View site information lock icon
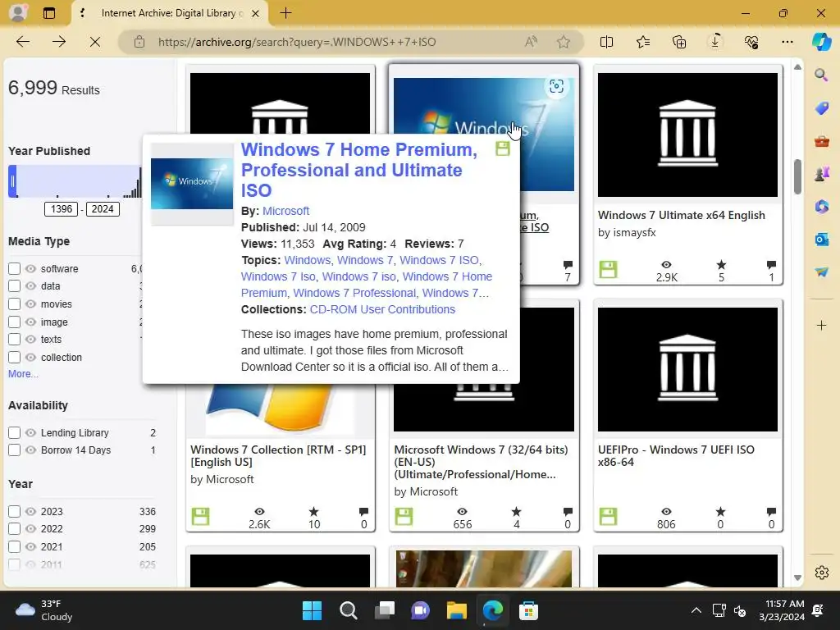Image resolution: width=840 pixels, height=630 pixels. [139, 42]
